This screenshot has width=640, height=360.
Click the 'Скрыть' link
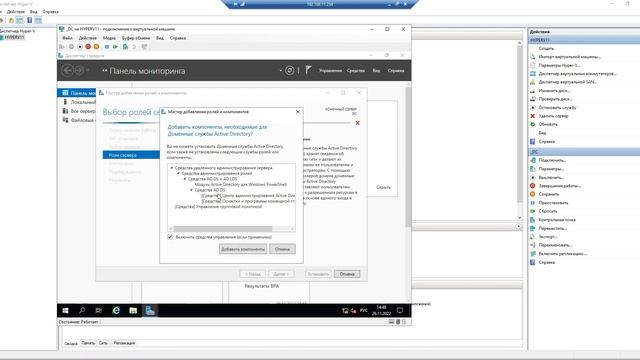tap(383, 187)
